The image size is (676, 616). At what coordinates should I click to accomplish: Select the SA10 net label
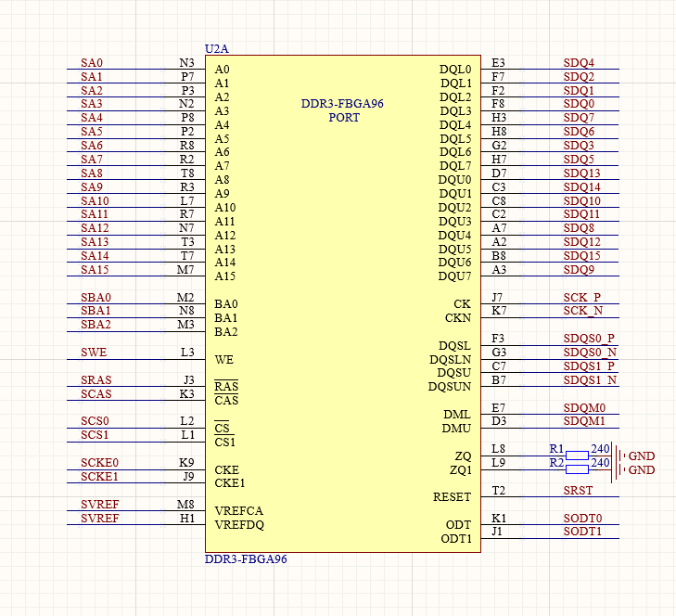point(95,201)
